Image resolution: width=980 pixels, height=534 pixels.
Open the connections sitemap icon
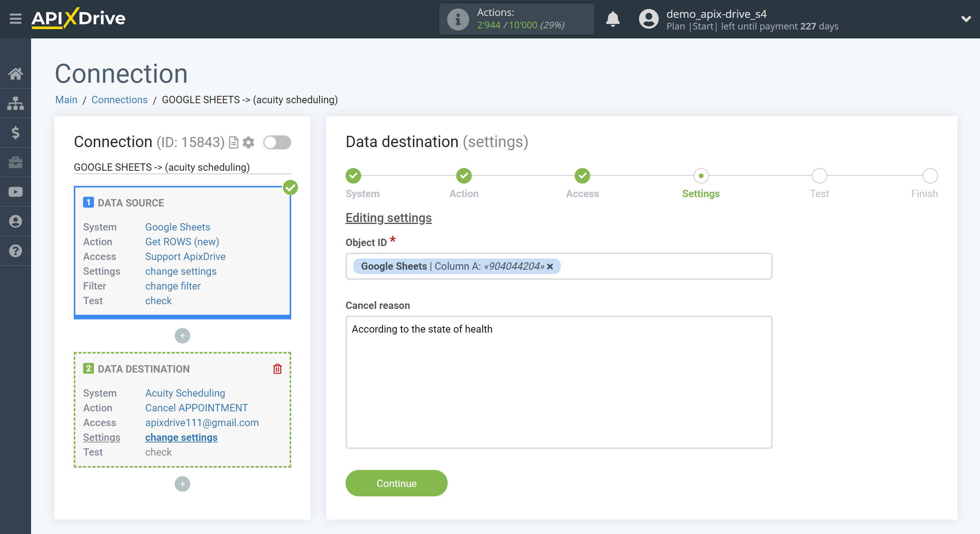click(16, 103)
